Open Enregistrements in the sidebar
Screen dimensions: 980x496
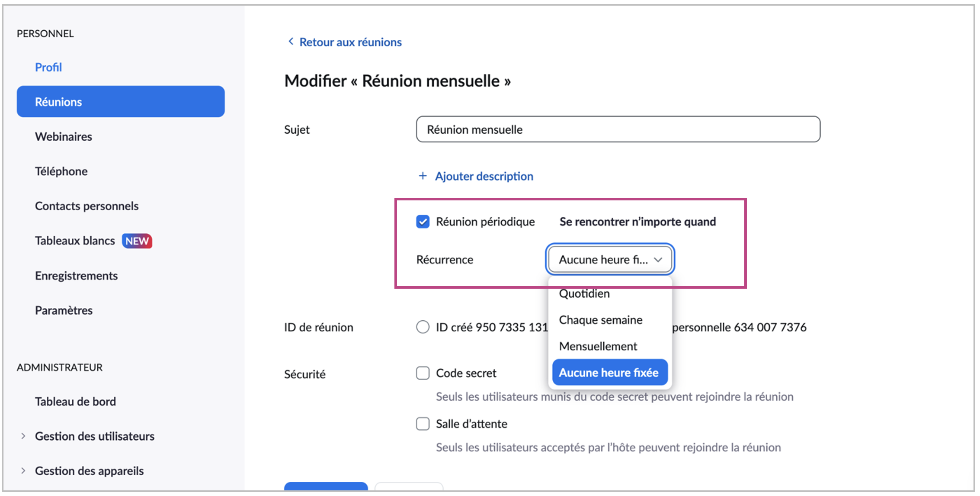76,276
